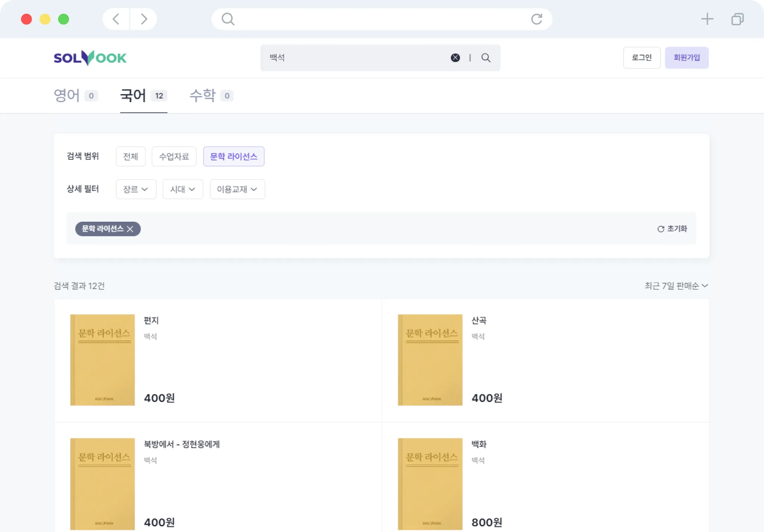Toggle the 문학 라이선스 search scope option

234,156
